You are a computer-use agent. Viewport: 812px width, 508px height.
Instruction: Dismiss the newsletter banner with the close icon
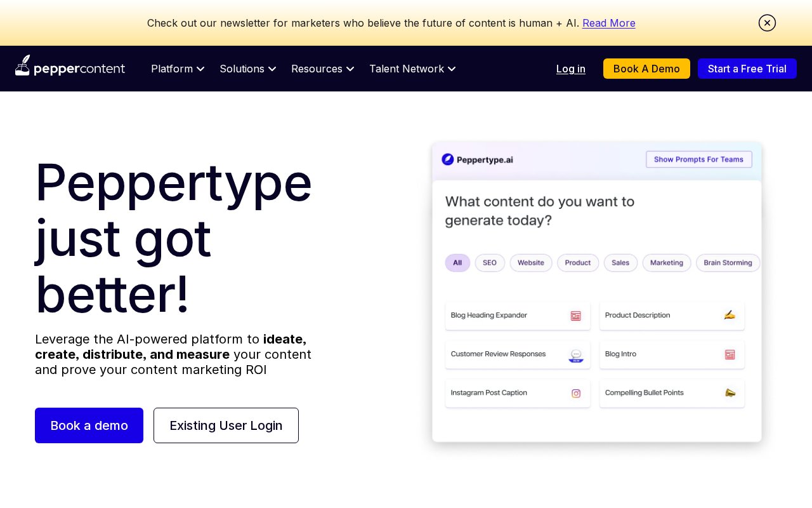tap(767, 23)
